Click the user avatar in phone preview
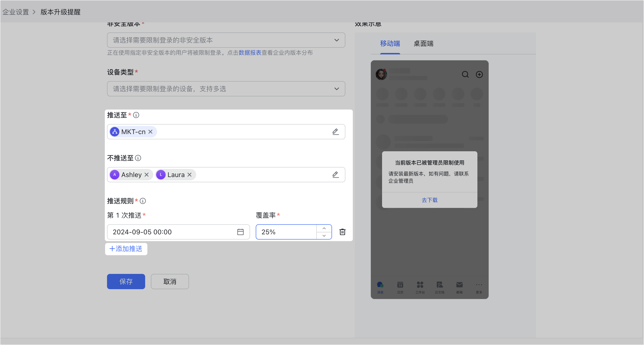The height and width of the screenshot is (345, 644). point(381,74)
